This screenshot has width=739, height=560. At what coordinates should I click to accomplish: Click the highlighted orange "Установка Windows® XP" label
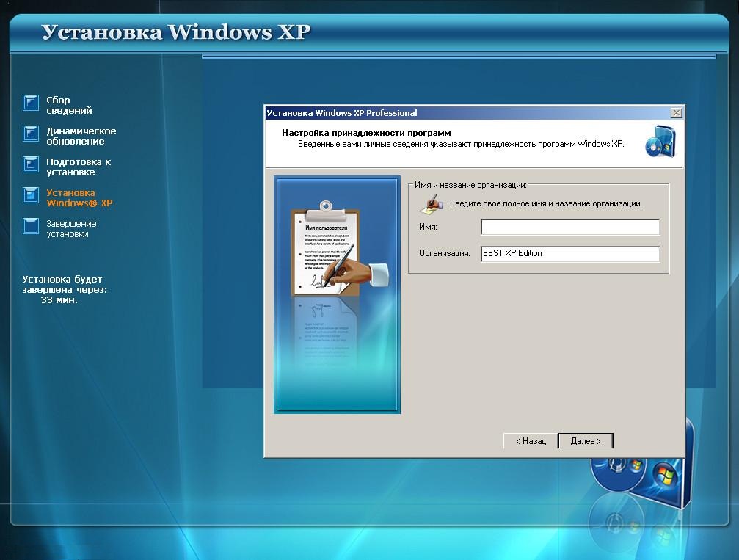[x=79, y=198]
